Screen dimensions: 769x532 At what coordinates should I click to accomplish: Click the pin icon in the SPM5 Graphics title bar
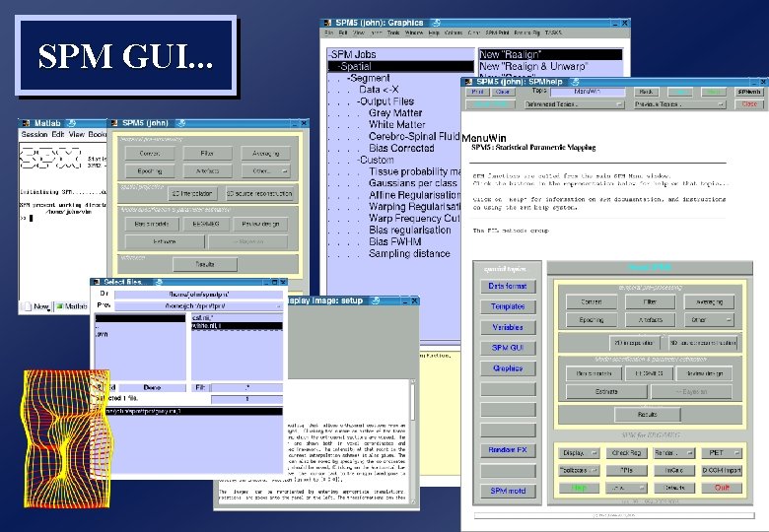(436, 23)
